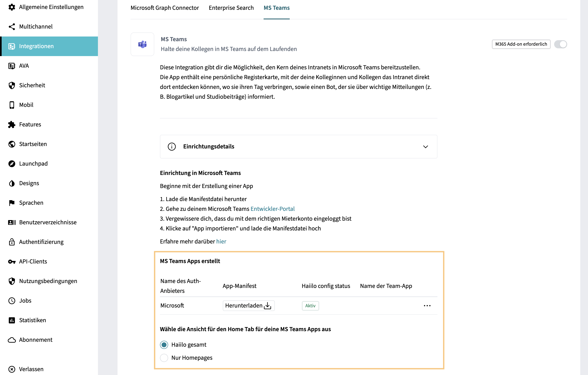Click the Name der Team-App column header
Screen dimensions: 588x375
click(386, 286)
